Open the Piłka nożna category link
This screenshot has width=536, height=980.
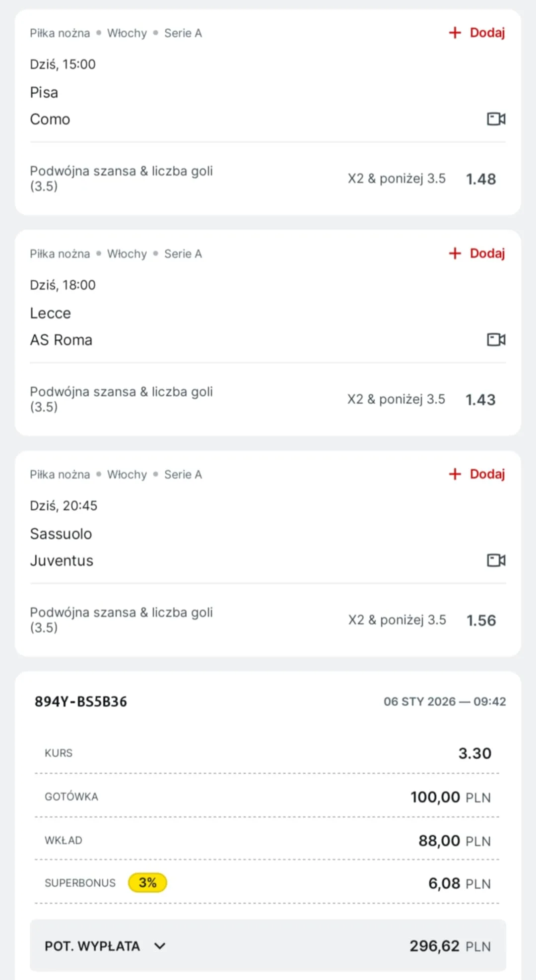(x=60, y=33)
